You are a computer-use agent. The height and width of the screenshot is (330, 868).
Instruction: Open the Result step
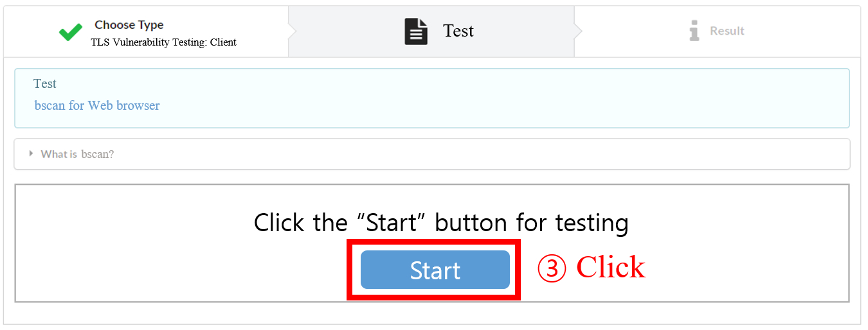click(727, 31)
